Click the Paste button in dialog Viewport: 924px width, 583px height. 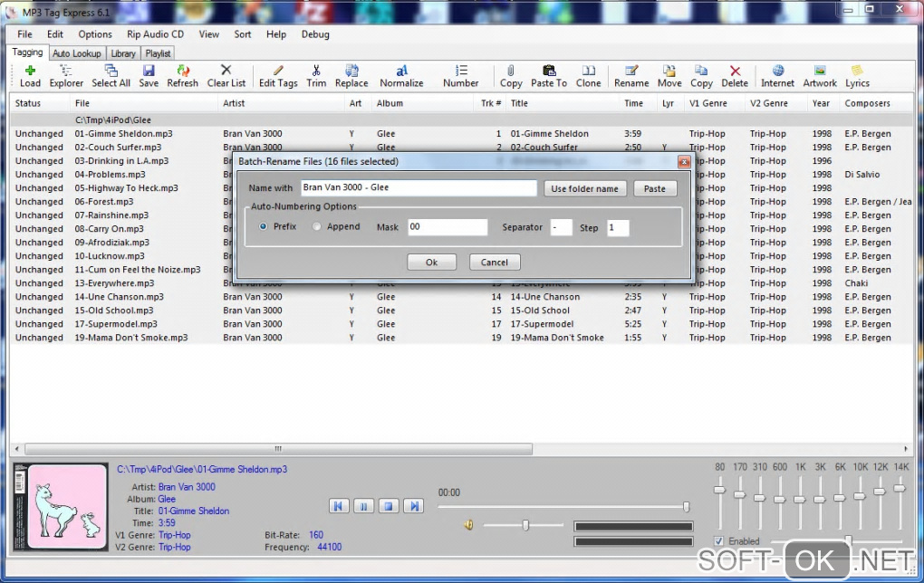click(654, 188)
